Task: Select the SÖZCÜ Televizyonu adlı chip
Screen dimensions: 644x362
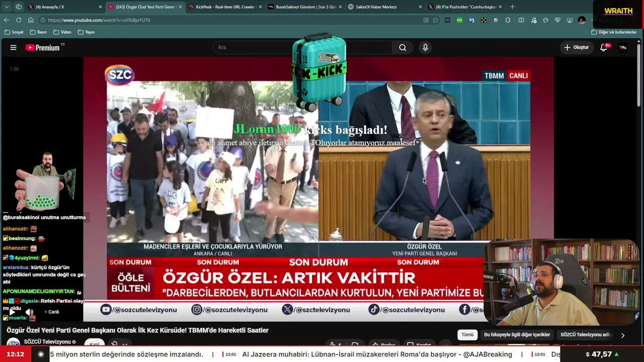Action: 585,335
